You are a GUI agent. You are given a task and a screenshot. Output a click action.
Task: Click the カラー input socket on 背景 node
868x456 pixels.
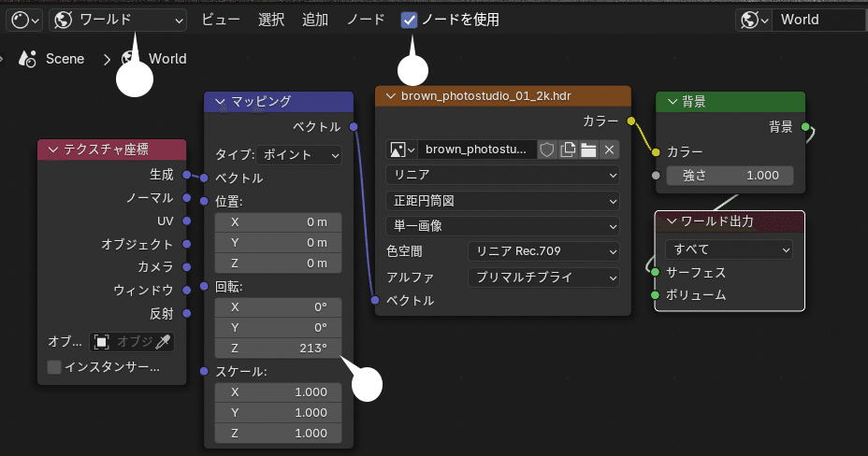coord(656,152)
